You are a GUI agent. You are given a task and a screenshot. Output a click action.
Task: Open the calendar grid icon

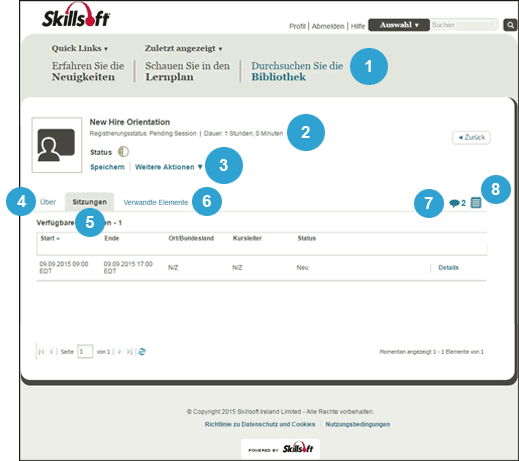476,202
